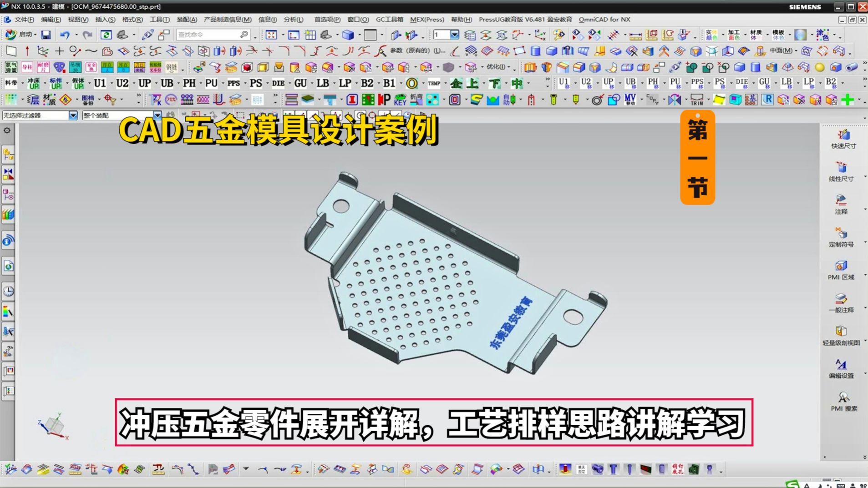This screenshot has width=868, height=488.
Task: Click the GU toolbar button
Action: [300, 83]
